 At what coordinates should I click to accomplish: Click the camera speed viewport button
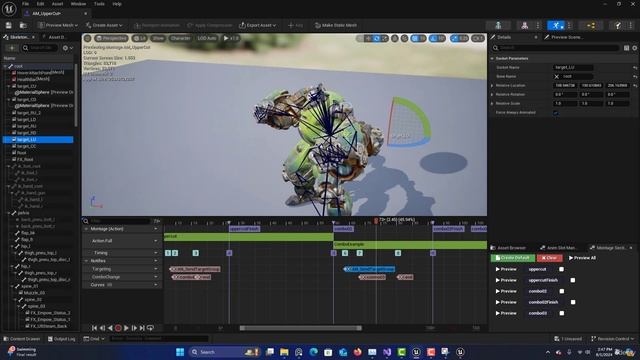tap(478, 38)
